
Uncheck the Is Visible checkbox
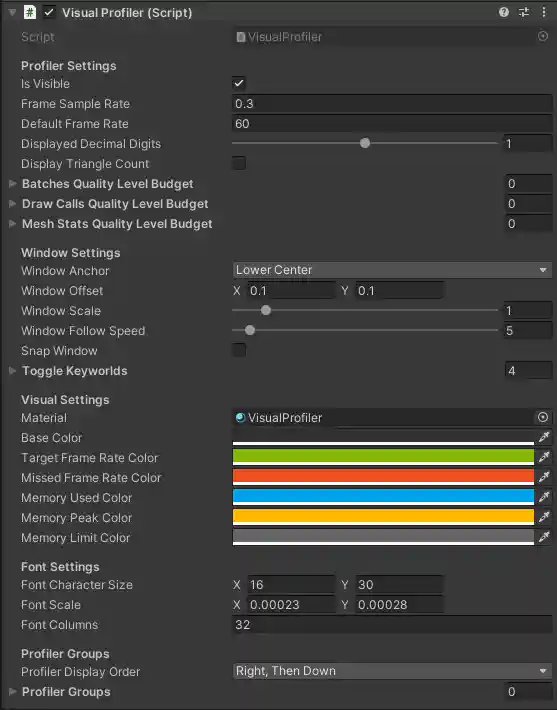239,83
